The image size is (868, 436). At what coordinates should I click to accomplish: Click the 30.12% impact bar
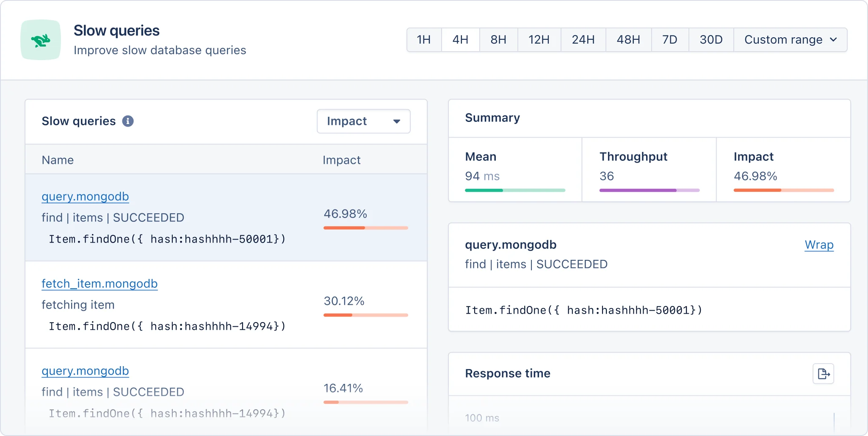[366, 315]
